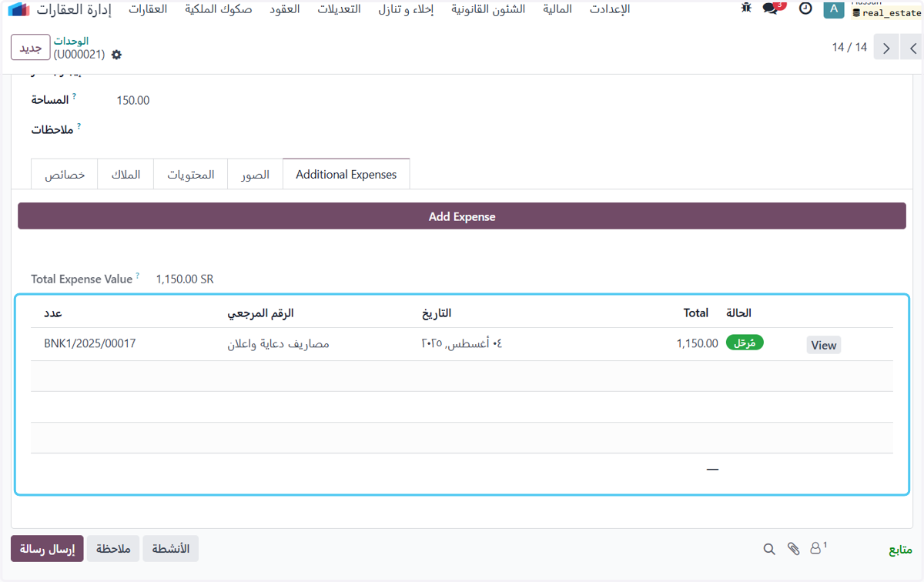Viewport: 924px width, 582px height.
Task: Select the Additional Expenses tab
Action: click(346, 175)
